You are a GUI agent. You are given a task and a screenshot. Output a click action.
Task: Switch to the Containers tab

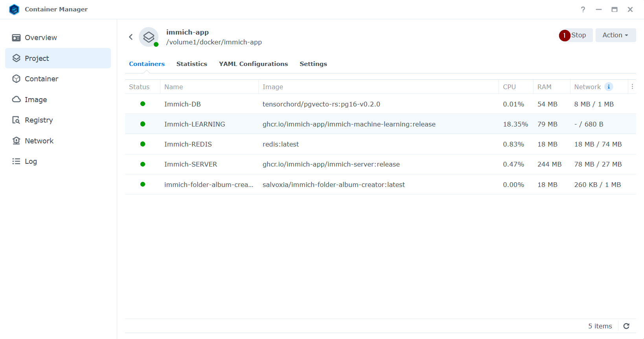coord(147,64)
